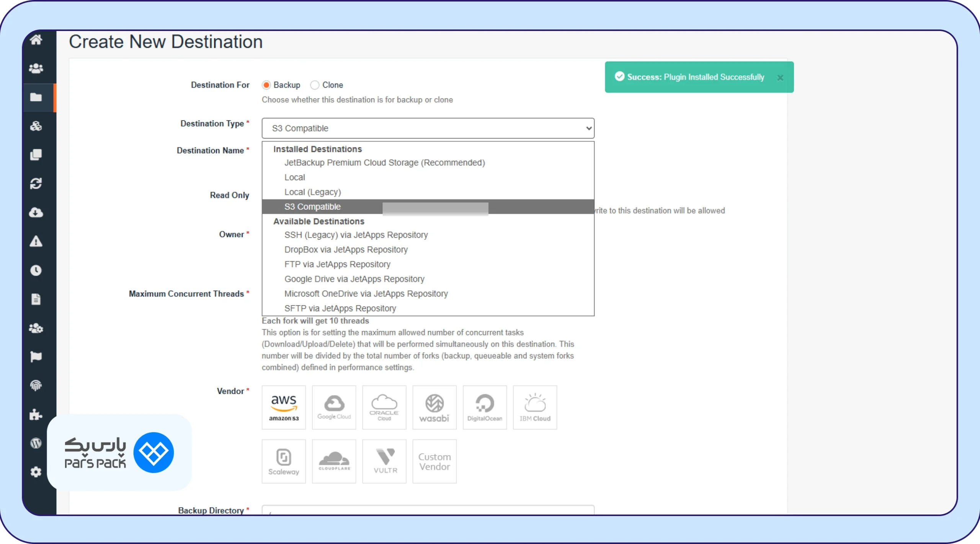Open the puzzle piece plugins icon
The image size is (980, 544).
(36, 415)
